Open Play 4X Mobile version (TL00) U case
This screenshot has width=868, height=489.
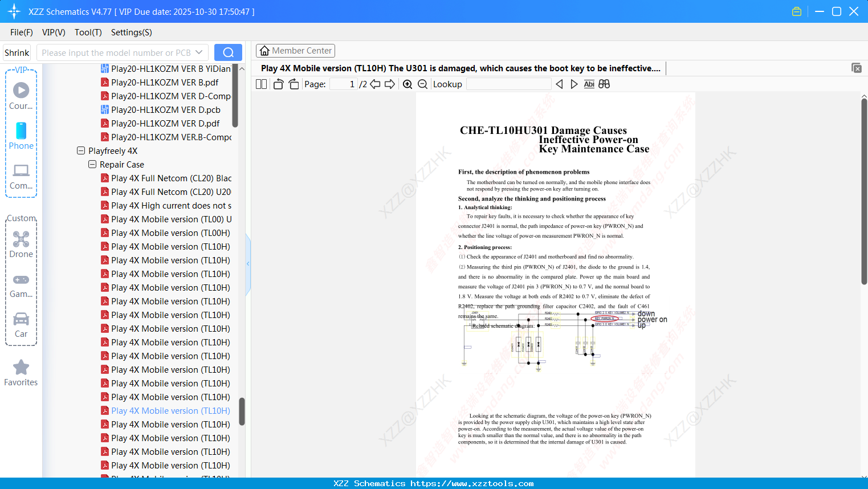[166, 219]
